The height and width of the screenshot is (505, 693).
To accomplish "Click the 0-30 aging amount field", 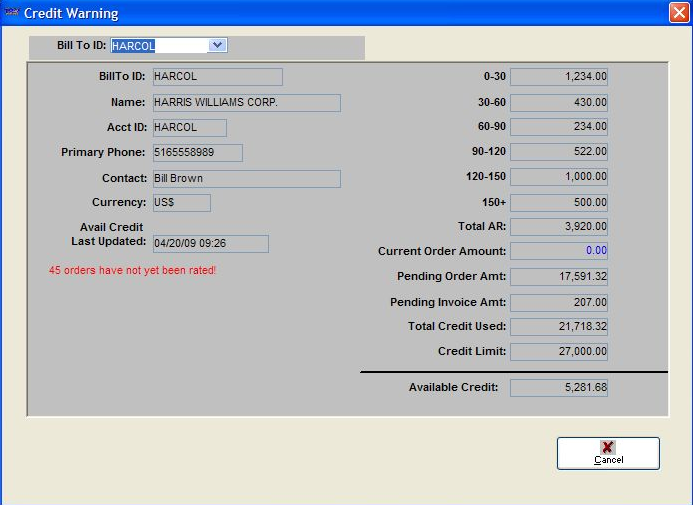I will (558, 77).
